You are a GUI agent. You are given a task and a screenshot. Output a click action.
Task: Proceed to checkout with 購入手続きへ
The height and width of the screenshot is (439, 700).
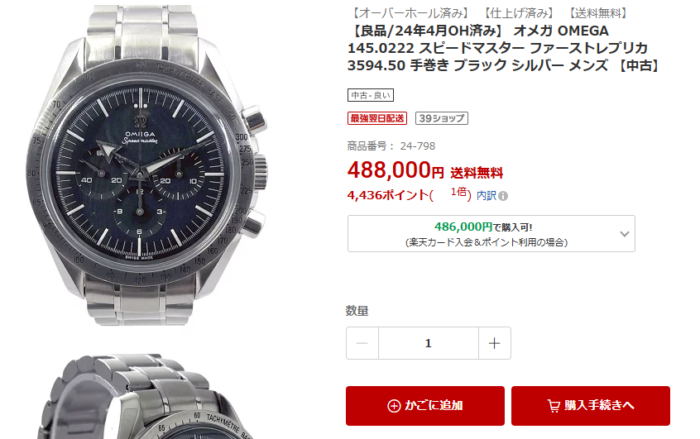click(591, 406)
